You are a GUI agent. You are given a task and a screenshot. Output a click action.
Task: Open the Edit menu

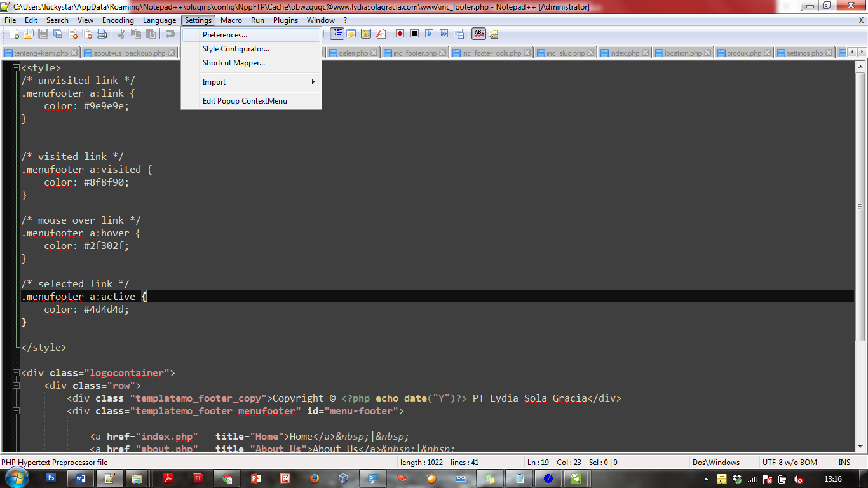pyautogui.click(x=31, y=20)
